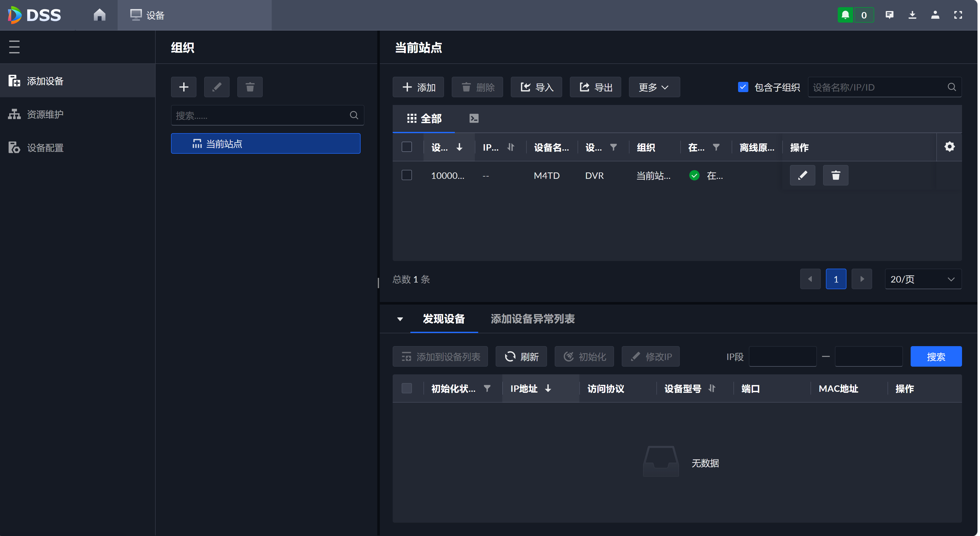Open 添加设备 in the sidebar
The width and height of the screenshot is (980, 536).
pyautogui.click(x=78, y=81)
